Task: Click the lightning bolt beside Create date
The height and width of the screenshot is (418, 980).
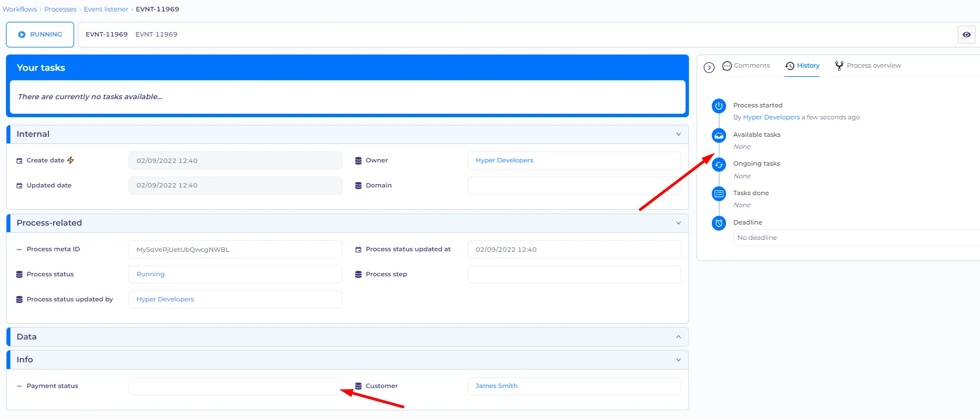Action: [70, 160]
